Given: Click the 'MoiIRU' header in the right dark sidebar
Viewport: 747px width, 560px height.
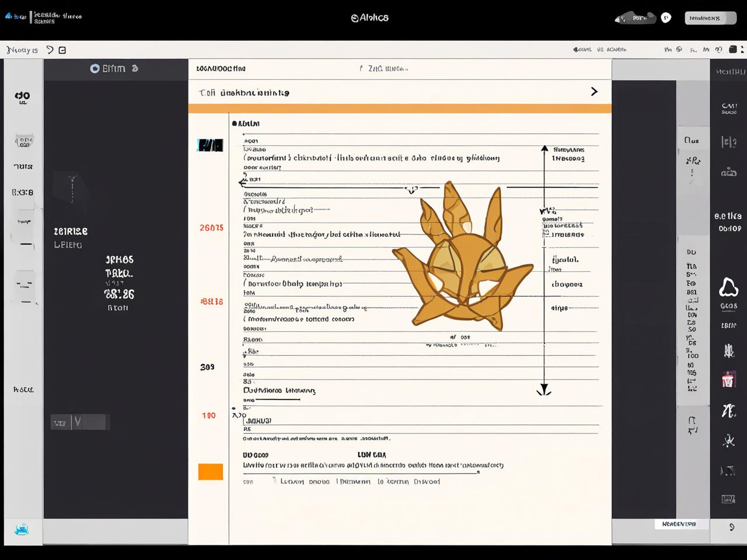Looking at the screenshot, I should 731,72.
